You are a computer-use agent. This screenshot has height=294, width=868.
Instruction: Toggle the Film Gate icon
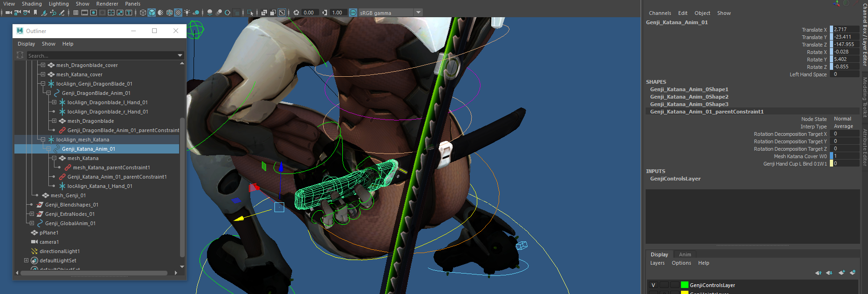[x=85, y=13]
